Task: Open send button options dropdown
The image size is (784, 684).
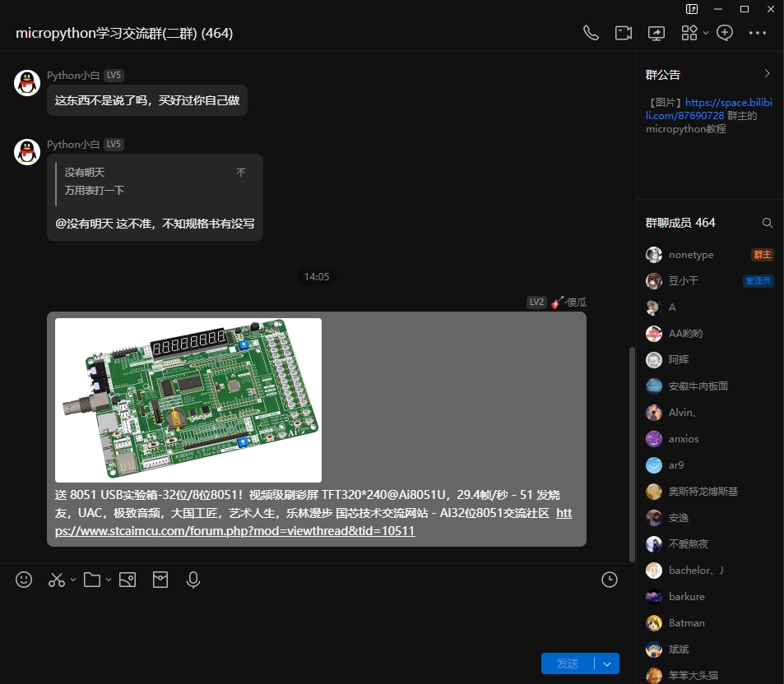Action: (607, 663)
